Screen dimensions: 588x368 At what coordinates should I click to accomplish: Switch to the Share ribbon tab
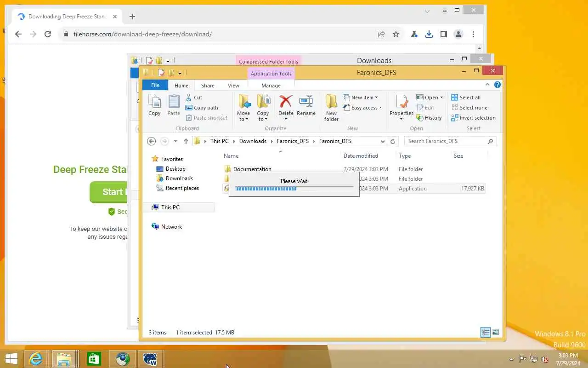(208, 86)
